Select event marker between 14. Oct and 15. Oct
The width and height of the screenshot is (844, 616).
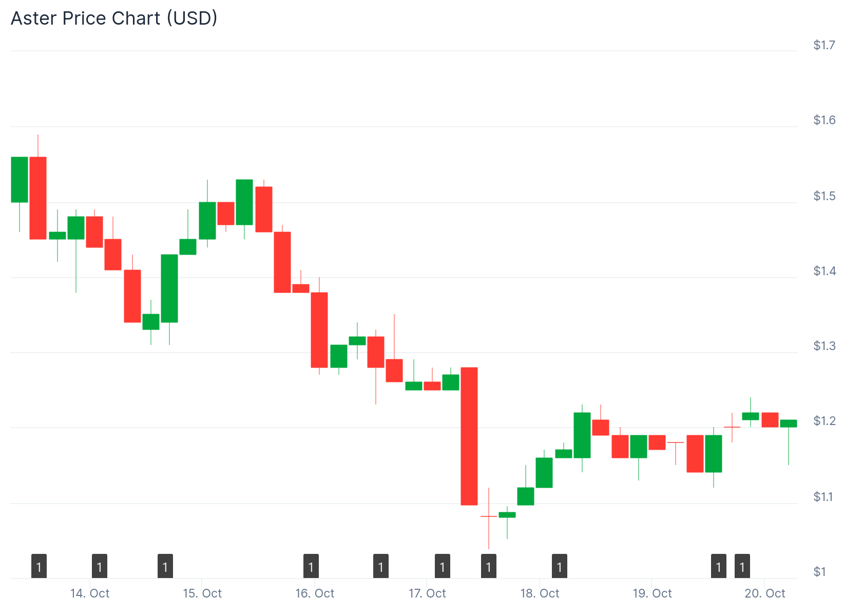(x=165, y=566)
